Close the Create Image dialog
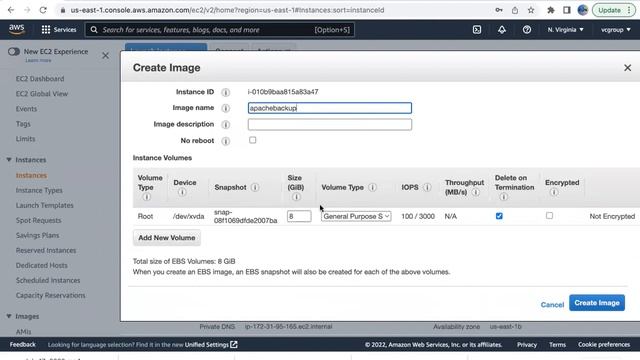Image resolution: width=640 pixels, height=360 pixels. (x=627, y=68)
